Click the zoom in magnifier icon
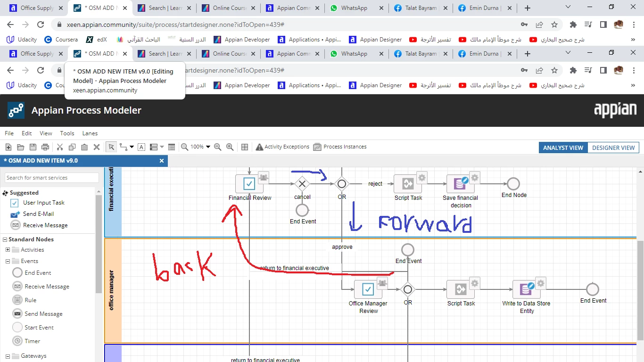 point(230,147)
